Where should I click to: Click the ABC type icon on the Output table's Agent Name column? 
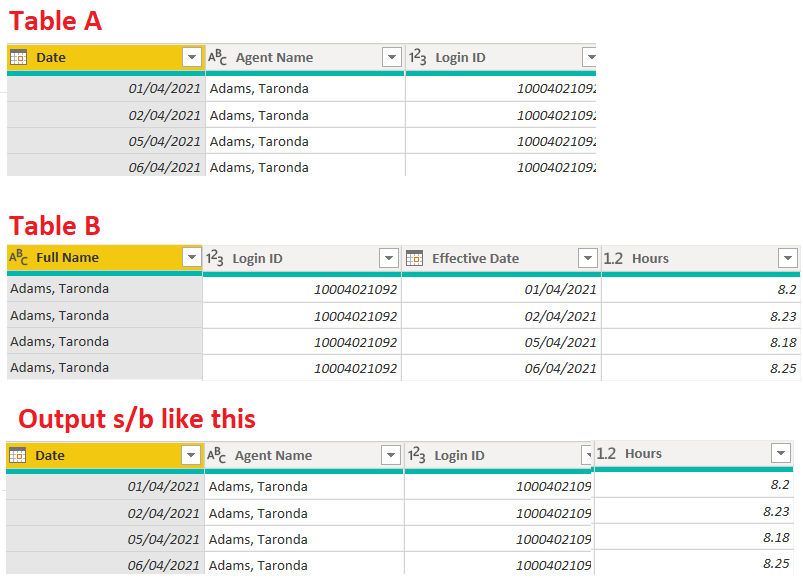click(216, 455)
